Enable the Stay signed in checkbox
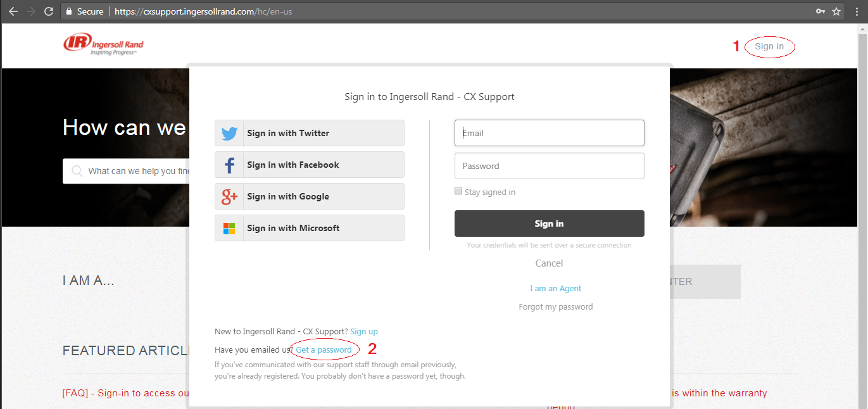 click(x=458, y=191)
